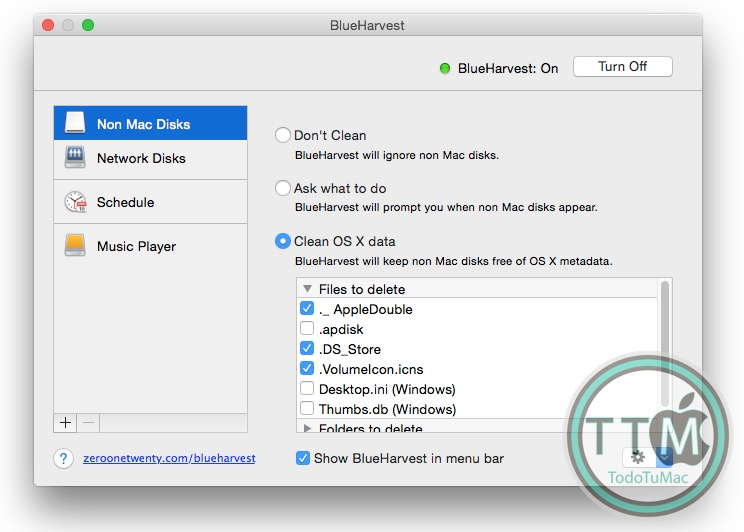744x532 pixels.
Task: Select Ask what to do radio option
Action: point(282,188)
